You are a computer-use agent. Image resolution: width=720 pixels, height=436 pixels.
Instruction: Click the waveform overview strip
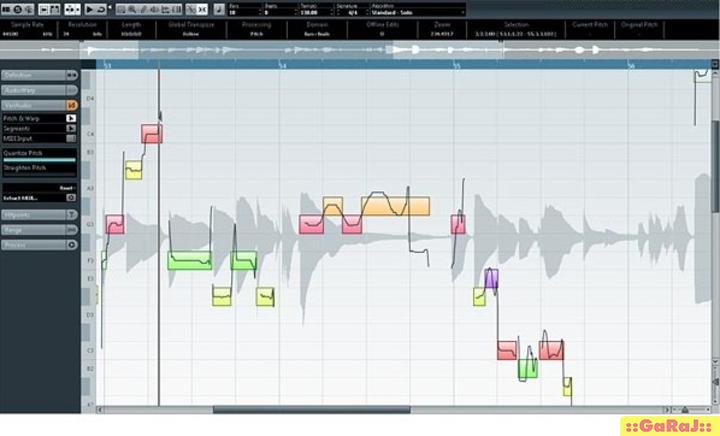click(360, 50)
